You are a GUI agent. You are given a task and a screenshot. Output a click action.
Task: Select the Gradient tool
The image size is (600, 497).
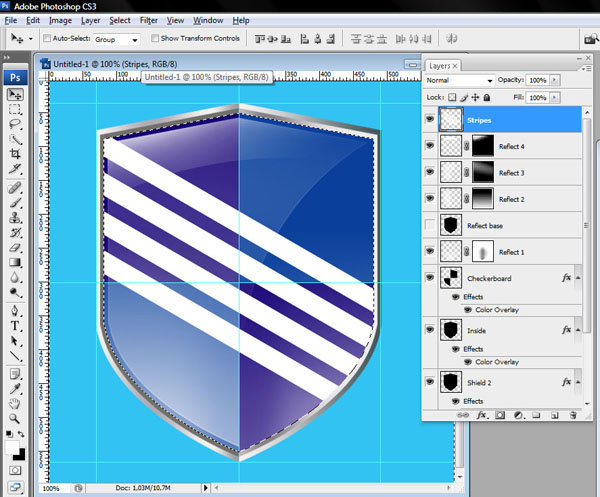(x=15, y=262)
